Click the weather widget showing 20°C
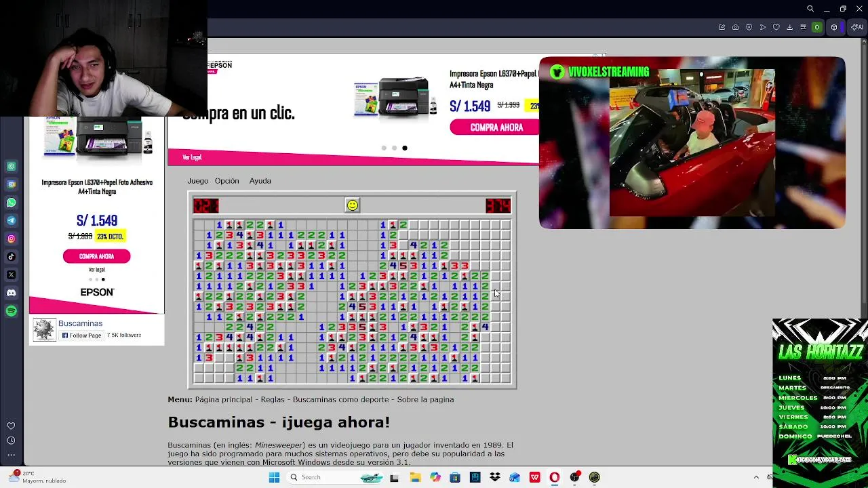The width and height of the screenshot is (868, 488). point(37,477)
